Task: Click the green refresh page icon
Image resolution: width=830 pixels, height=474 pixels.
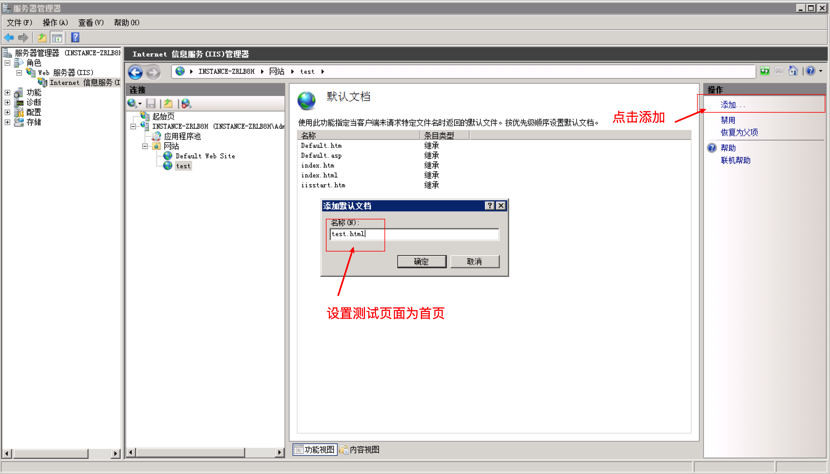Action: point(765,71)
